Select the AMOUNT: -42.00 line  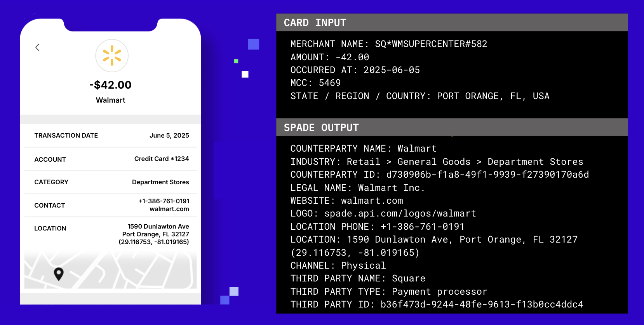(x=330, y=57)
